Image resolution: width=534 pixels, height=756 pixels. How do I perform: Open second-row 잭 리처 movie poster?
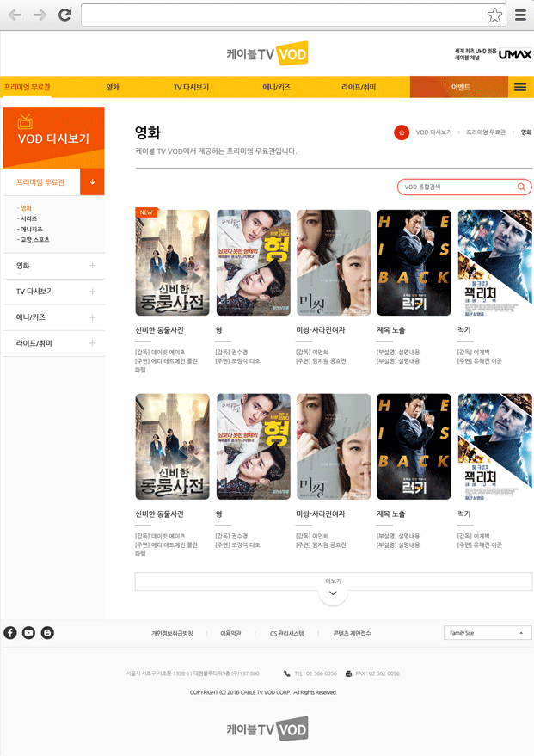(495, 446)
